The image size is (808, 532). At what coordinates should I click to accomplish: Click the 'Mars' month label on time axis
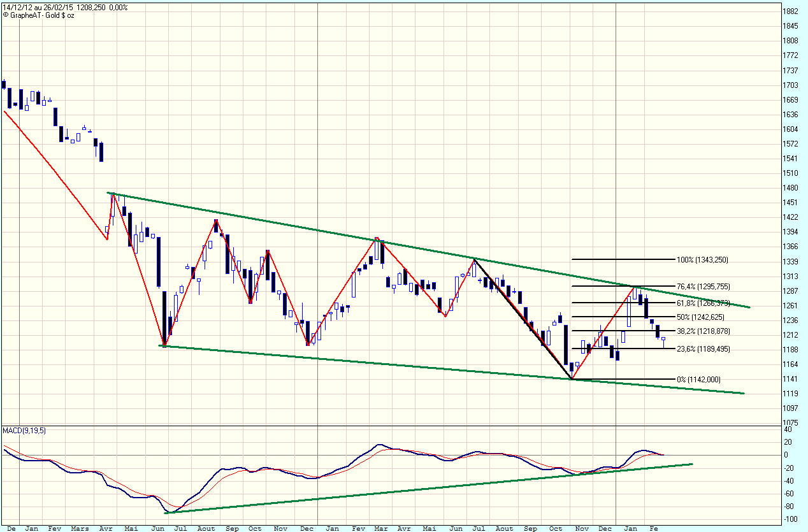click(x=80, y=528)
